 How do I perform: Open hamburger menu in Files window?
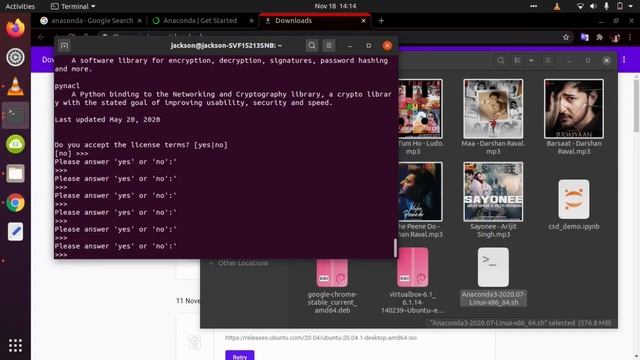(x=548, y=60)
